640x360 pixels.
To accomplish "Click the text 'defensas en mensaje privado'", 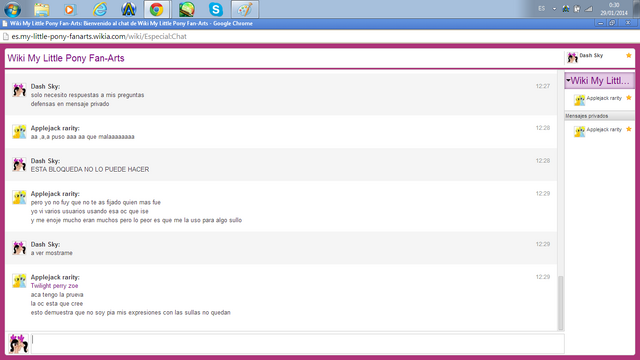I will coord(70,104).
